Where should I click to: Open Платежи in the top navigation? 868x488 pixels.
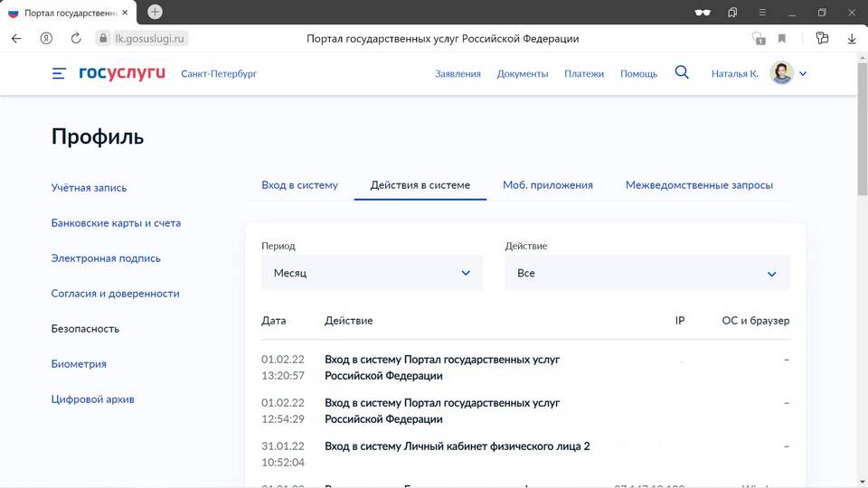pyautogui.click(x=584, y=73)
